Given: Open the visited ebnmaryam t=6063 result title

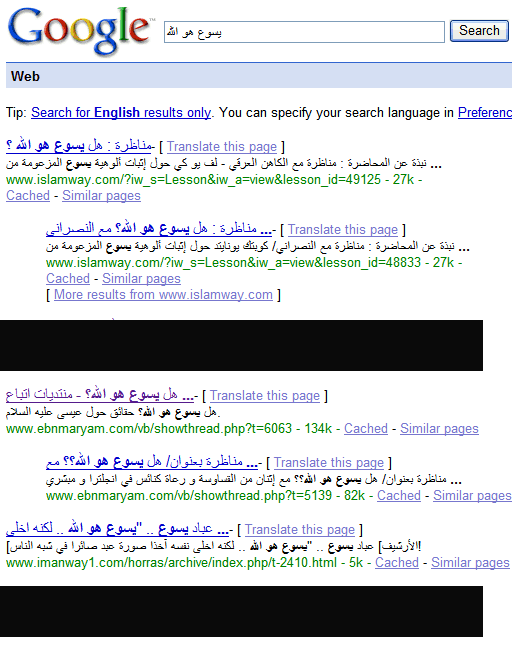Looking at the screenshot, I should point(100,395).
